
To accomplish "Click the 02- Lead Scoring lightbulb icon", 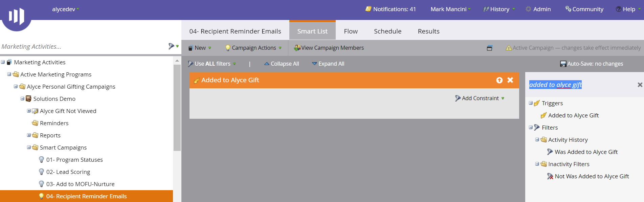I will [42, 172].
